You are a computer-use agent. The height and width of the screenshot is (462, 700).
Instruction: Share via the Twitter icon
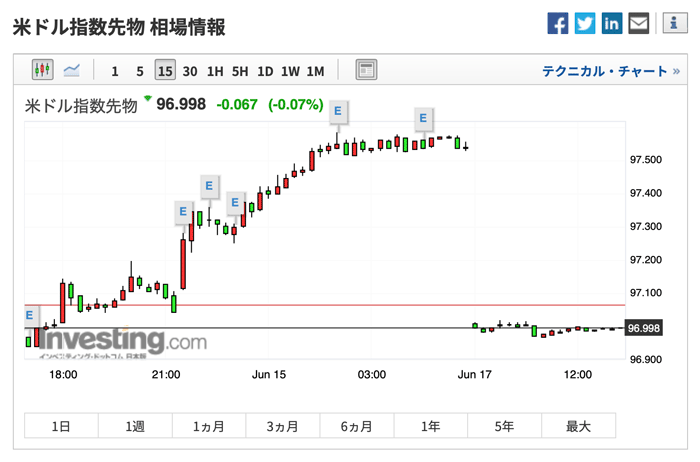[585, 23]
